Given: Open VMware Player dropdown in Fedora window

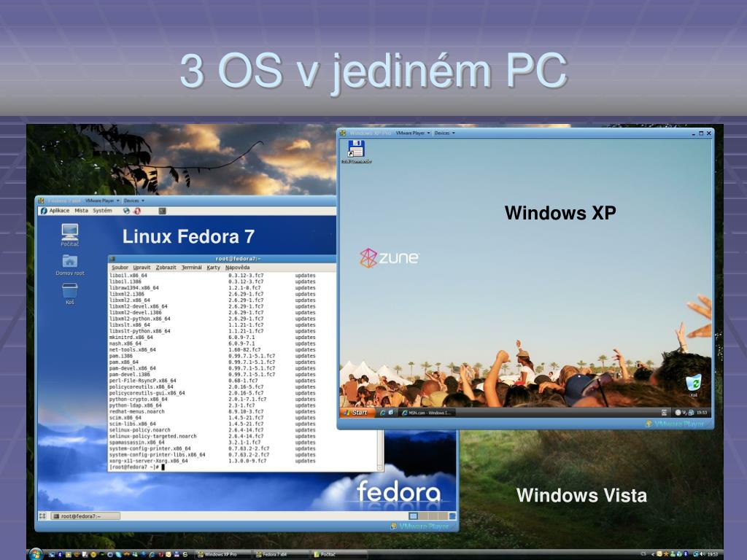Looking at the screenshot, I should [102, 201].
